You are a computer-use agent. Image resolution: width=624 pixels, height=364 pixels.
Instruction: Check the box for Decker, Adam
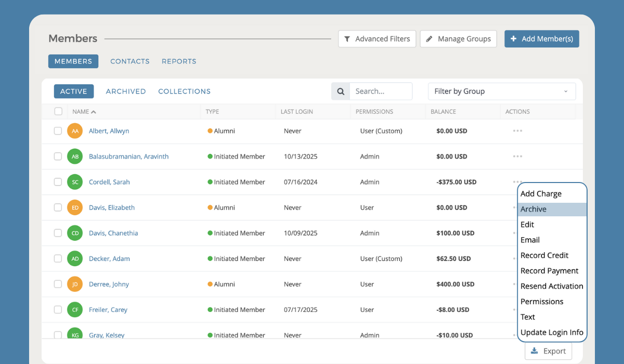click(x=58, y=258)
